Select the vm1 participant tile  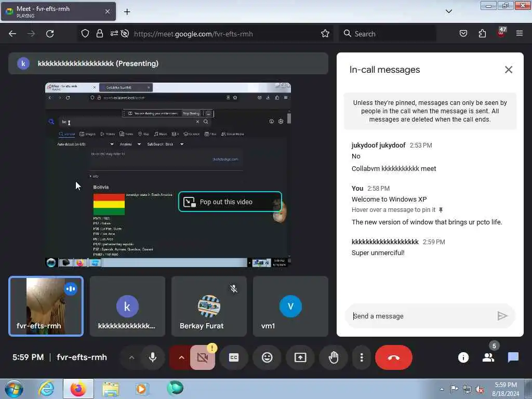click(x=290, y=306)
